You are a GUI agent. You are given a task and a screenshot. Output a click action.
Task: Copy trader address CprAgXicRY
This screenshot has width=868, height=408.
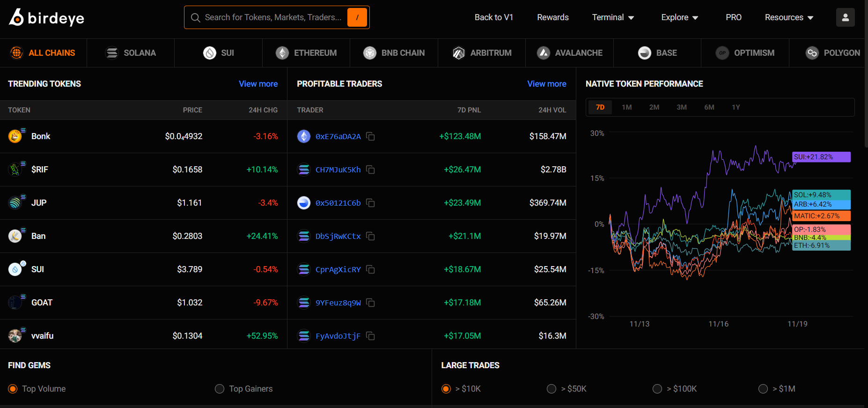[x=370, y=269]
